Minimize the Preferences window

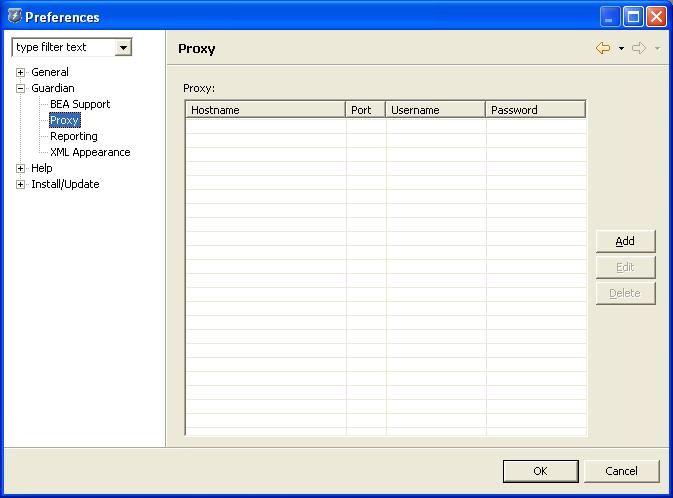pos(609,17)
